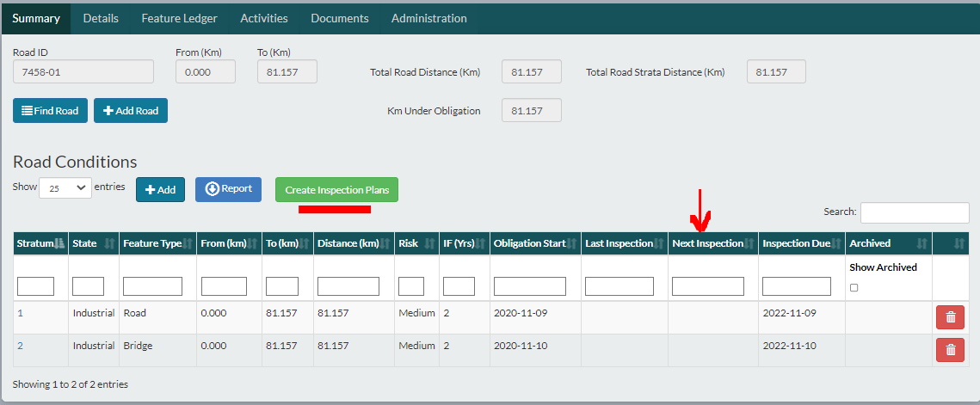This screenshot has width=980, height=405.
Task: Focus the Next Inspection filter box
Action: click(708, 286)
